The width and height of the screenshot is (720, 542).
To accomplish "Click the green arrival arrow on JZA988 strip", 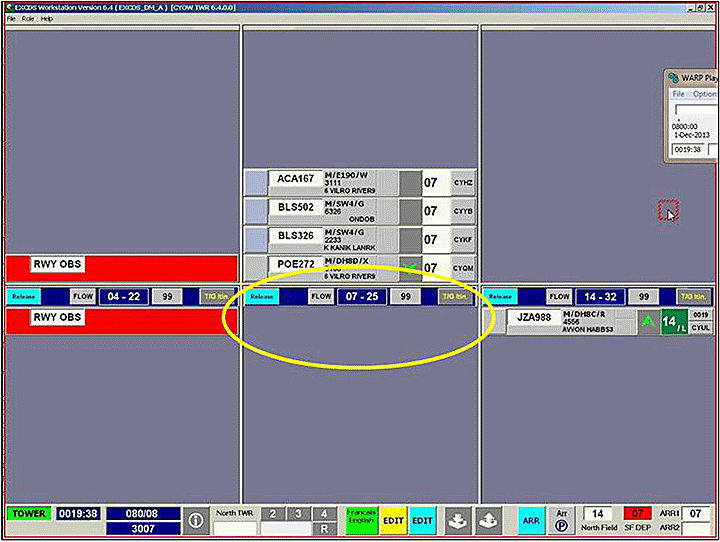I will (x=648, y=322).
